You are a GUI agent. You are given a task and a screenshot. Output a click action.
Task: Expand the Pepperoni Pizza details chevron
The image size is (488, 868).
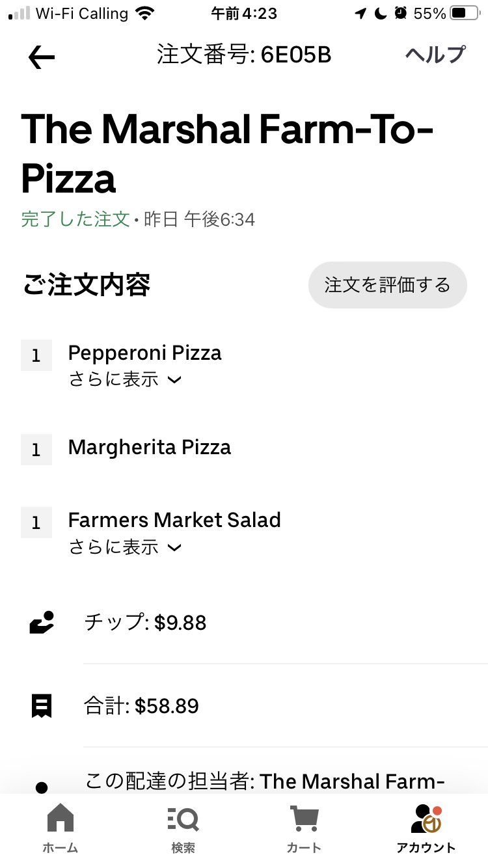pyautogui.click(x=174, y=381)
